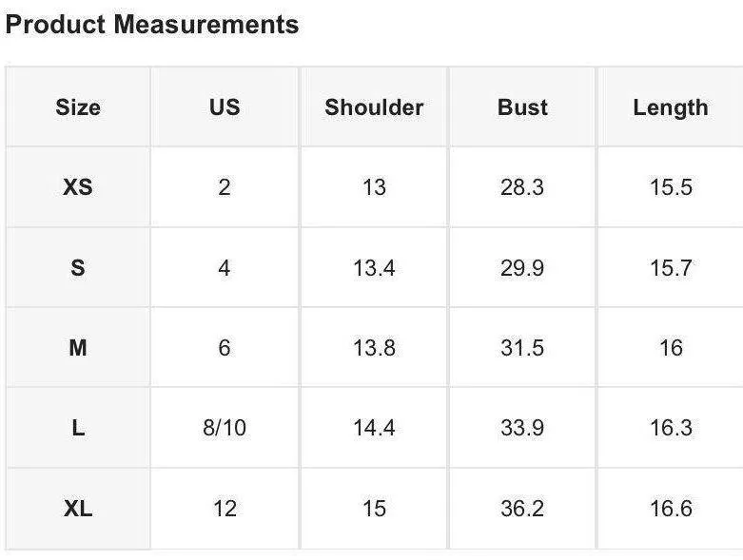The width and height of the screenshot is (743, 560).
Task: Select the Length column header
Action: (x=670, y=107)
